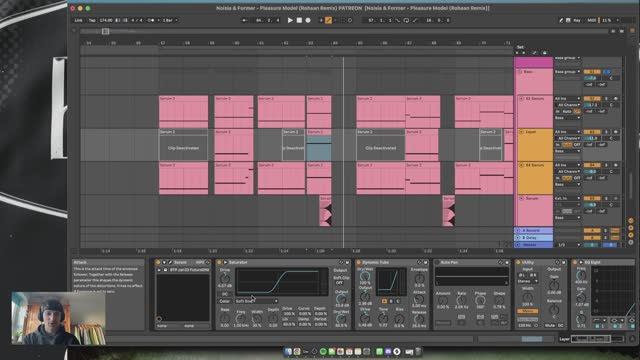Click the Set locator button
This screenshot has height=360, width=640.
pyautogui.click(x=520, y=47)
